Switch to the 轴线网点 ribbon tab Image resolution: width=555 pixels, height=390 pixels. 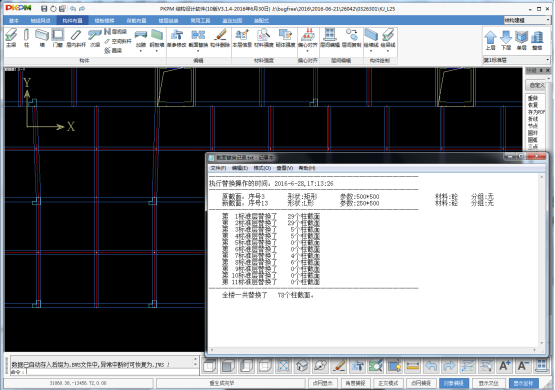click(x=40, y=21)
